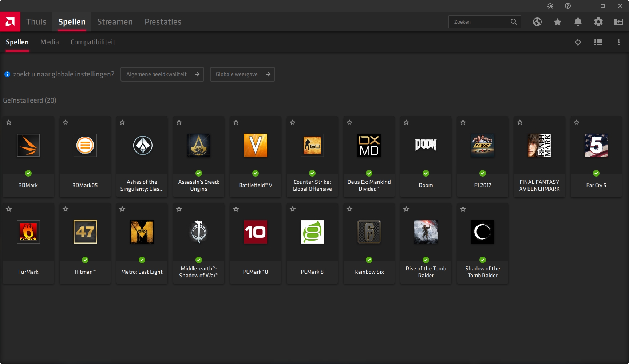This screenshot has height=364, width=629.
Task: Toggle favorite star on Rainbow Six tile
Action: click(349, 209)
